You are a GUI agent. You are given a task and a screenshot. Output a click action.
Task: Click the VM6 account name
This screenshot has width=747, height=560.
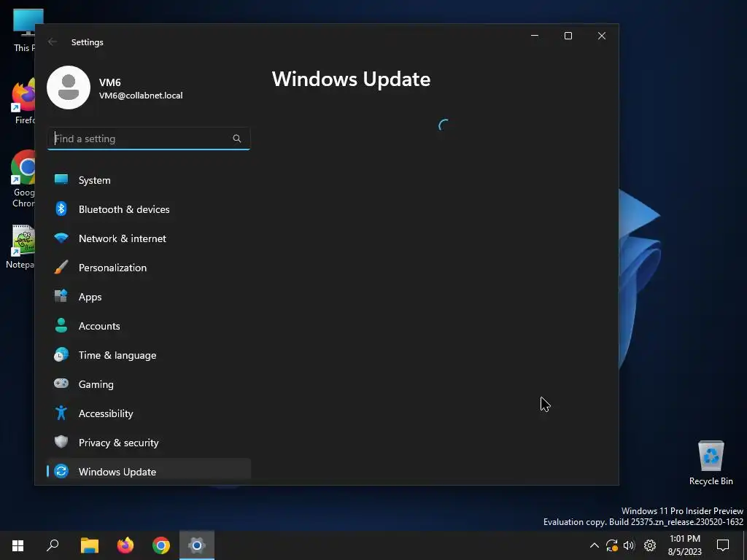(x=109, y=82)
